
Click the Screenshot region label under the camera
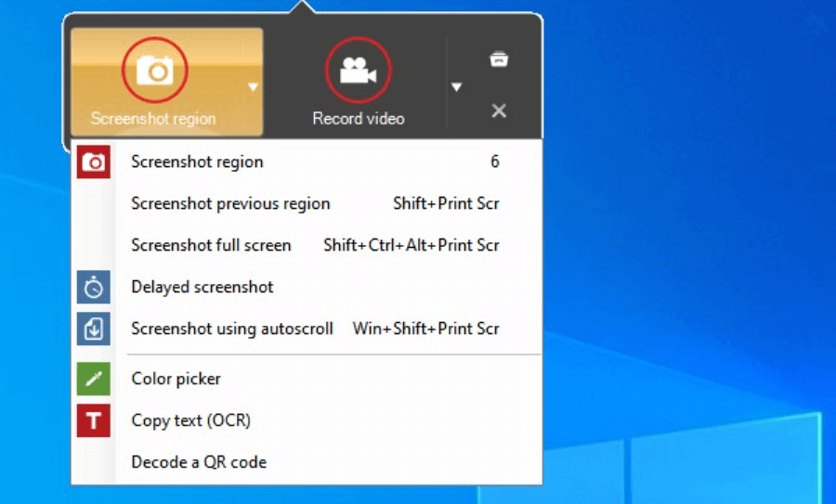tap(153, 118)
